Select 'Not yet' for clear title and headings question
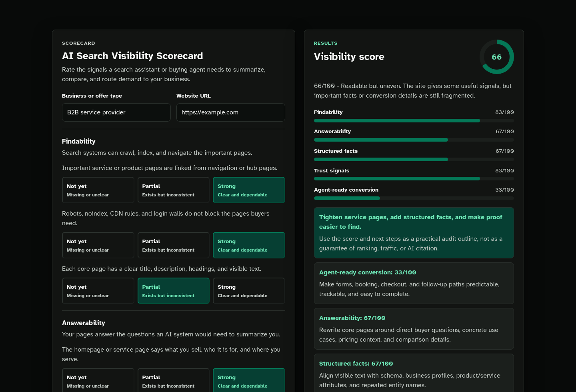Screen dimensions: 576x392 tap(98, 291)
